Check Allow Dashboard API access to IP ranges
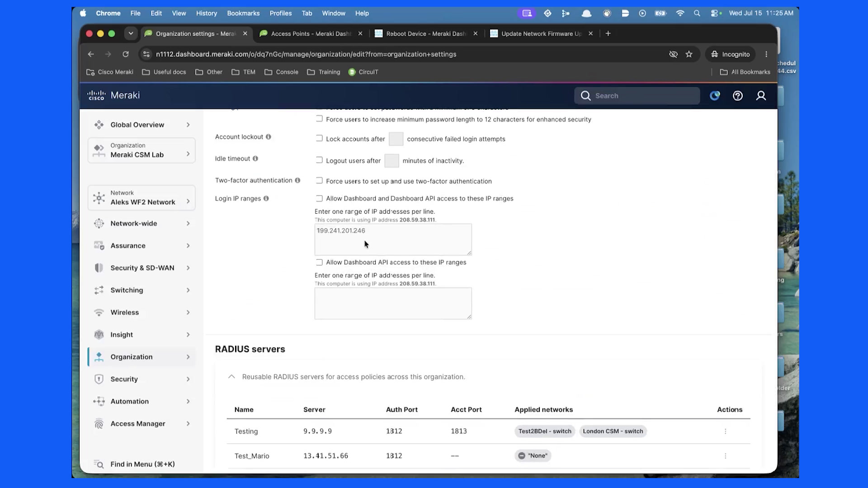 (319, 262)
